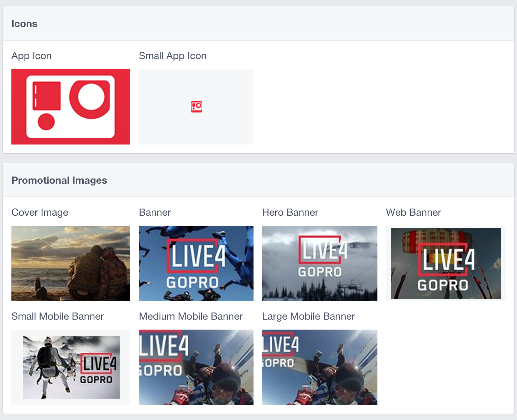Image resolution: width=517 pixels, height=420 pixels.
Task: Select the Small App Icon image
Action: [x=196, y=107]
